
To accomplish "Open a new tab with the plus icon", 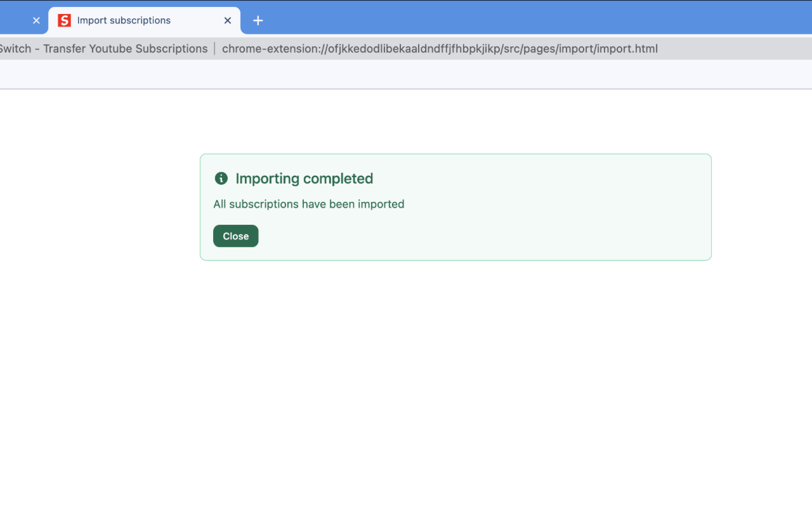I will point(258,20).
